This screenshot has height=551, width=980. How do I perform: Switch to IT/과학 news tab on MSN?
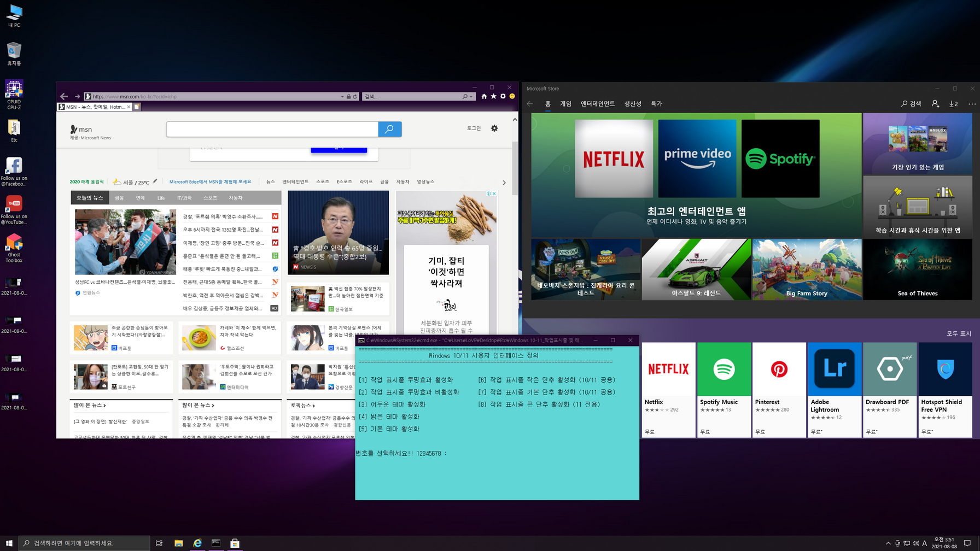coord(184,198)
